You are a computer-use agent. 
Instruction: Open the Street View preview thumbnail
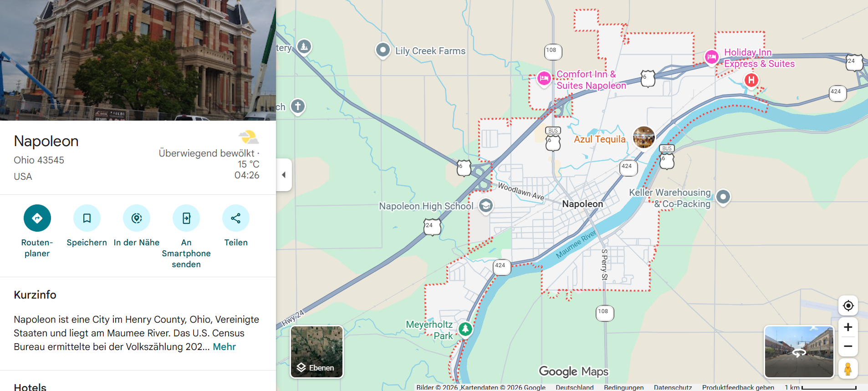pos(799,352)
